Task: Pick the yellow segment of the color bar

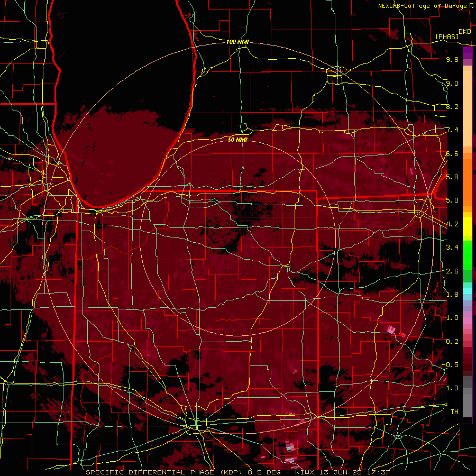Action: coord(467,226)
